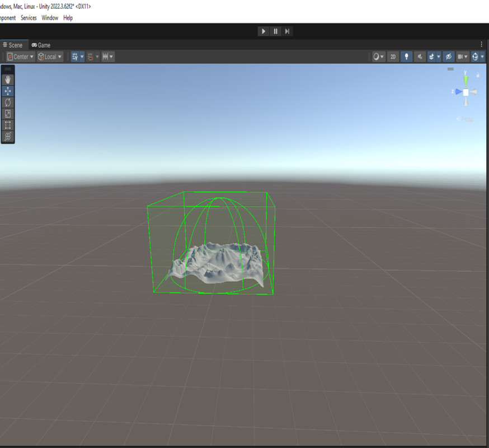Click the snap increment settings icon

click(105, 57)
